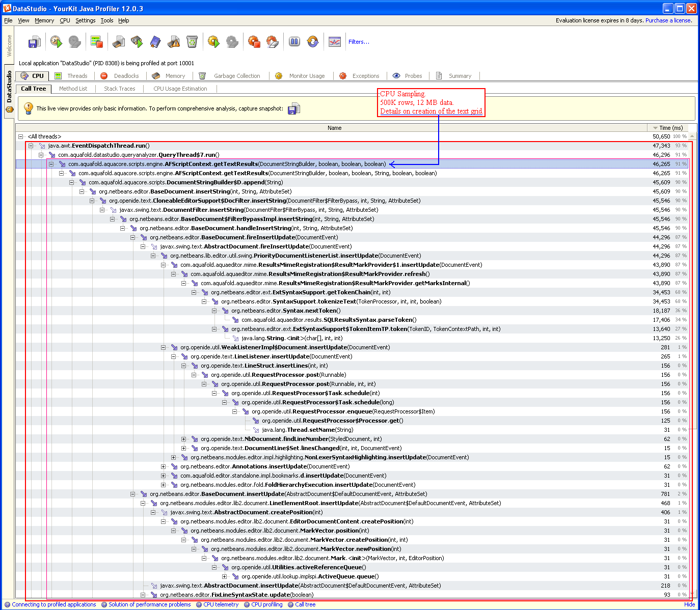Click the Purchase a license link

[668, 20]
